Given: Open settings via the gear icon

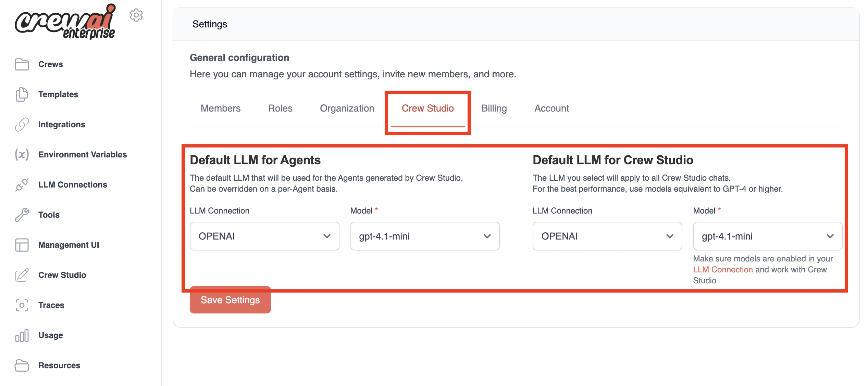Looking at the screenshot, I should pyautogui.click(x=136, y=15).
